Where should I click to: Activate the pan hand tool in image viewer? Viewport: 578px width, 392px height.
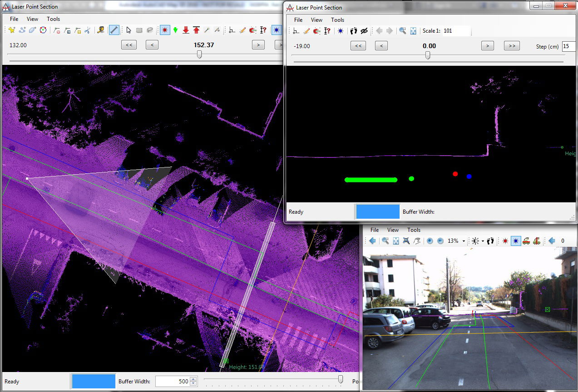417,241
